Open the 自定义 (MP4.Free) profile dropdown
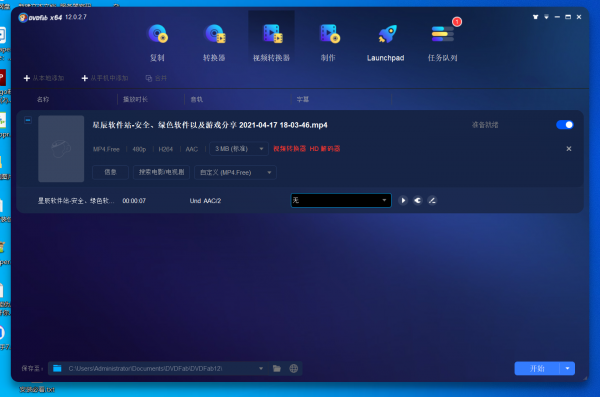The height and width of the screenshot is (397, 600). (235, 172)
